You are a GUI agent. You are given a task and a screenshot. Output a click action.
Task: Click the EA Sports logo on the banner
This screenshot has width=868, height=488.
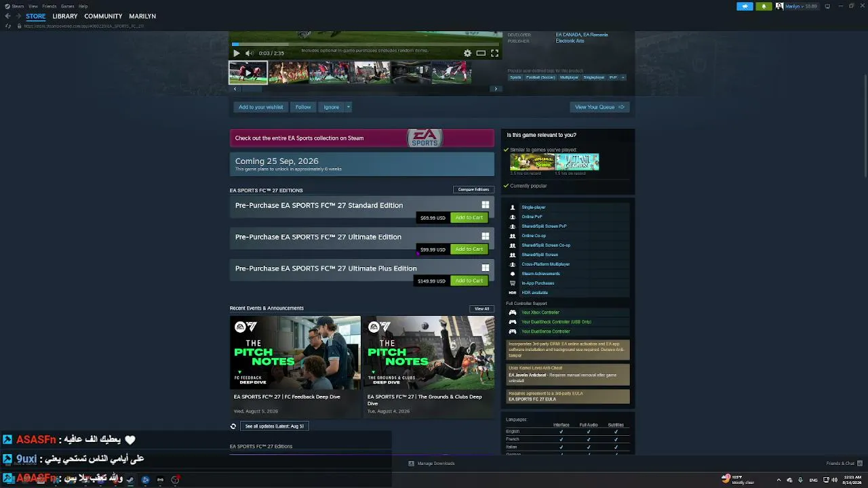425,138
